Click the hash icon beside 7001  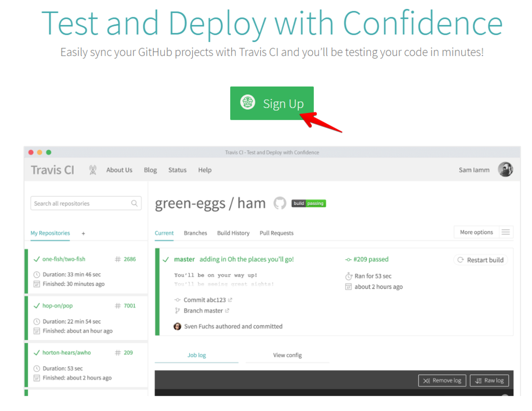click(x=118, y=306)
